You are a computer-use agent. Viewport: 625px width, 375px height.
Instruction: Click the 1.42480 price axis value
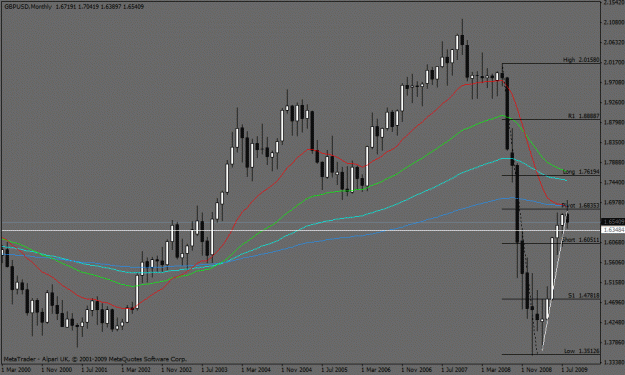613,322
